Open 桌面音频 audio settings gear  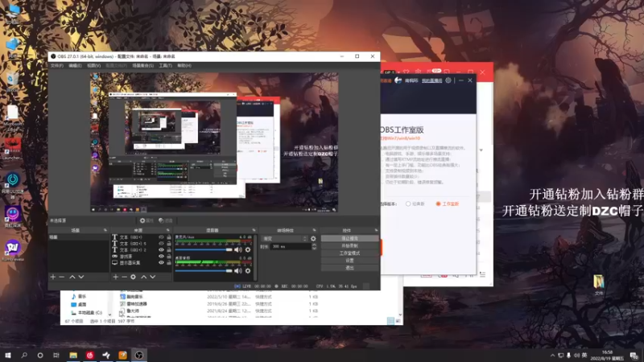tap(248, 271)
